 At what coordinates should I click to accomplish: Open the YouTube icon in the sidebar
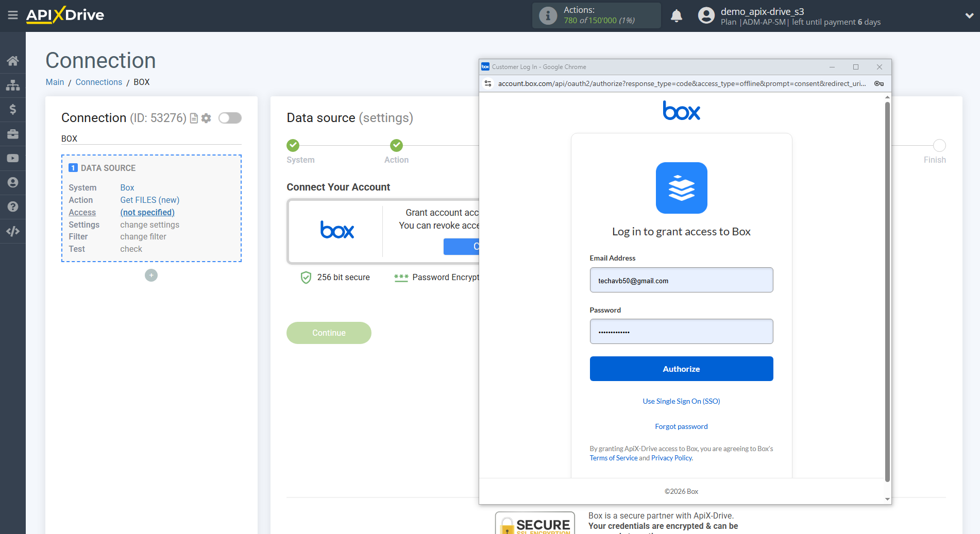tap(13, 158)
